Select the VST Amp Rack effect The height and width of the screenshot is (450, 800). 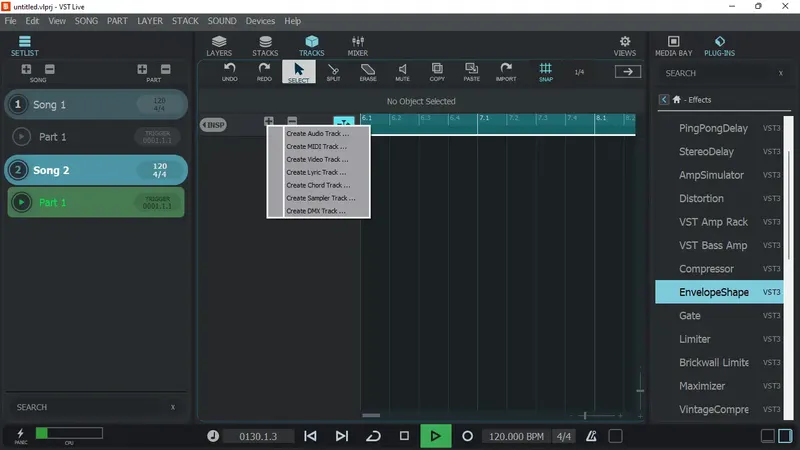pyautogui.click(x=719, y=222)
